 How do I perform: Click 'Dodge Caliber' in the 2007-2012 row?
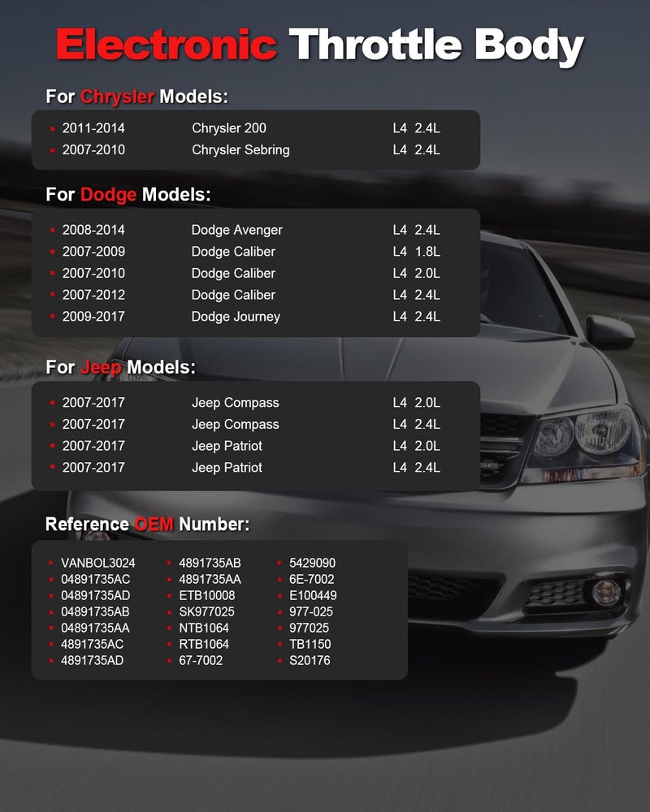click(233, 295)
